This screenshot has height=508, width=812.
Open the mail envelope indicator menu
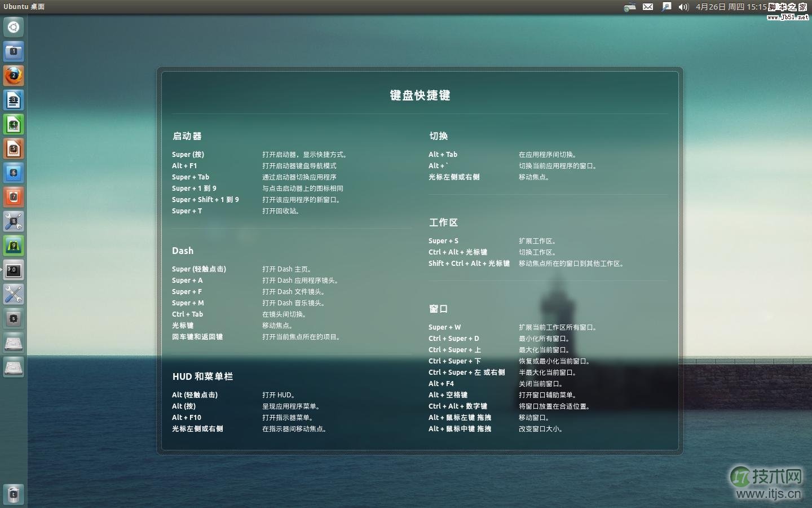coord(648,7)
